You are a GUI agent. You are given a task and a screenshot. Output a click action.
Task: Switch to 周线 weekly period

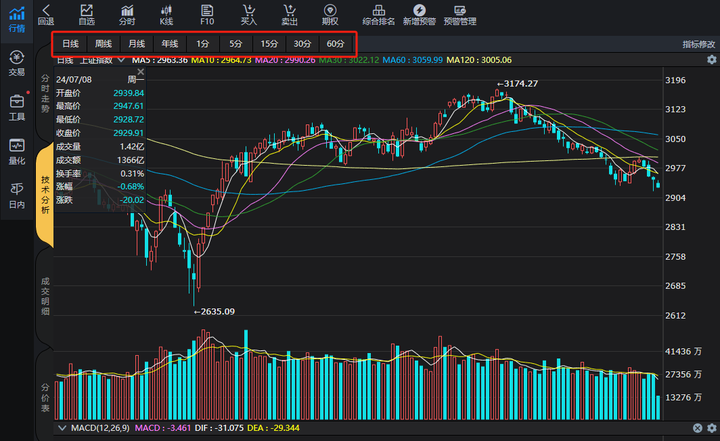click(103, 44)
